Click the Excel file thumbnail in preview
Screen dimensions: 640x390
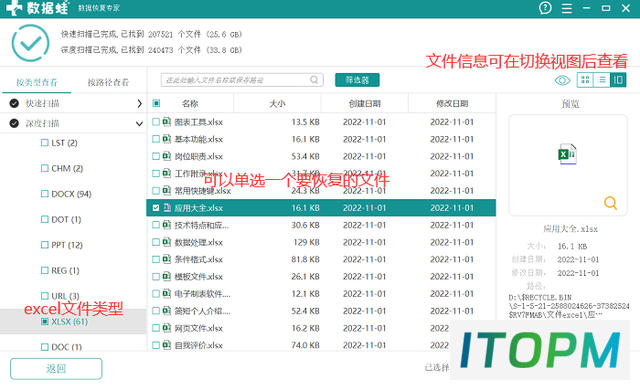pyautogui.click(x=567, y=154)
